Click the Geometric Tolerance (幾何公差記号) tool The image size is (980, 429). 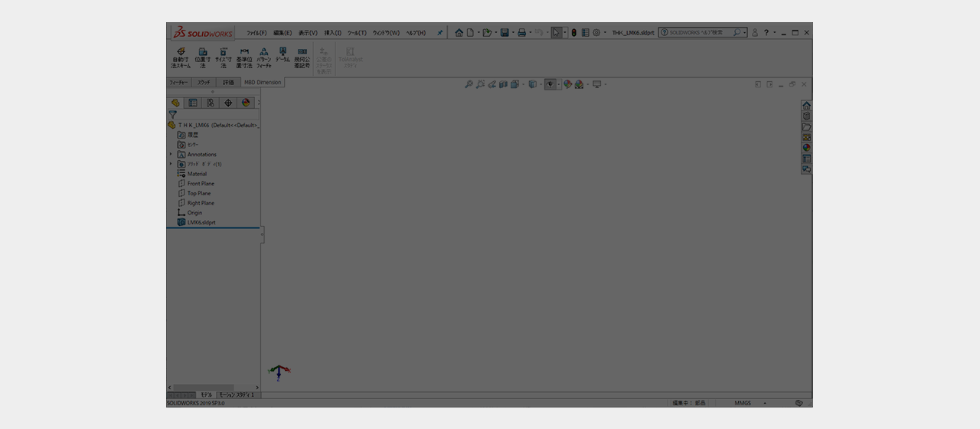coord(302,58)
